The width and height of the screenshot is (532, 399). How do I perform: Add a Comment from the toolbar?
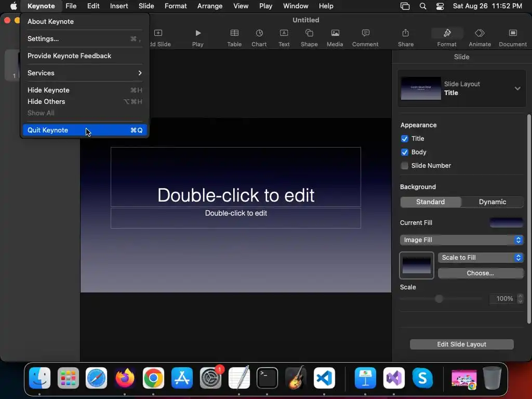point(365,33)
